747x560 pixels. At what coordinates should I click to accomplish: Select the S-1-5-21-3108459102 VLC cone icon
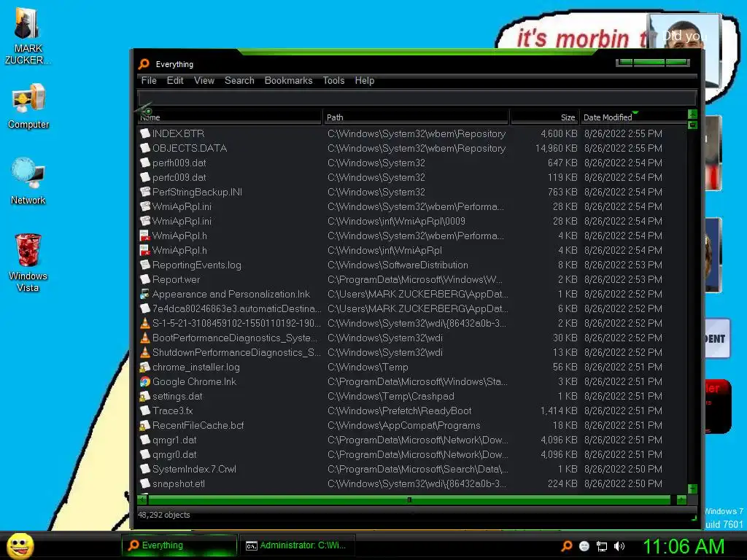(x=145, y=323)
